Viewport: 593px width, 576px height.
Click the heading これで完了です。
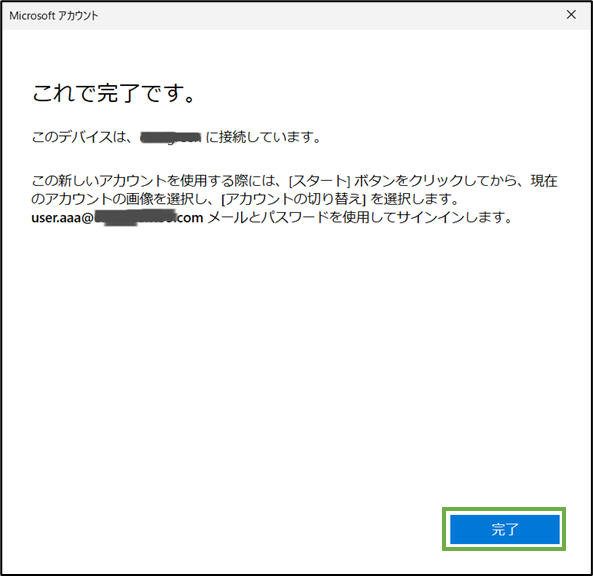[113, 93]
